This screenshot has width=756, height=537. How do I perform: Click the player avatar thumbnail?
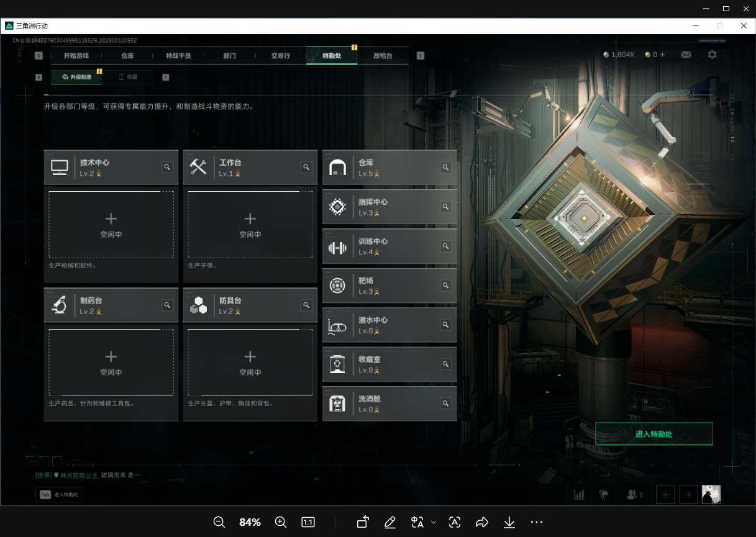coord(711,494)
